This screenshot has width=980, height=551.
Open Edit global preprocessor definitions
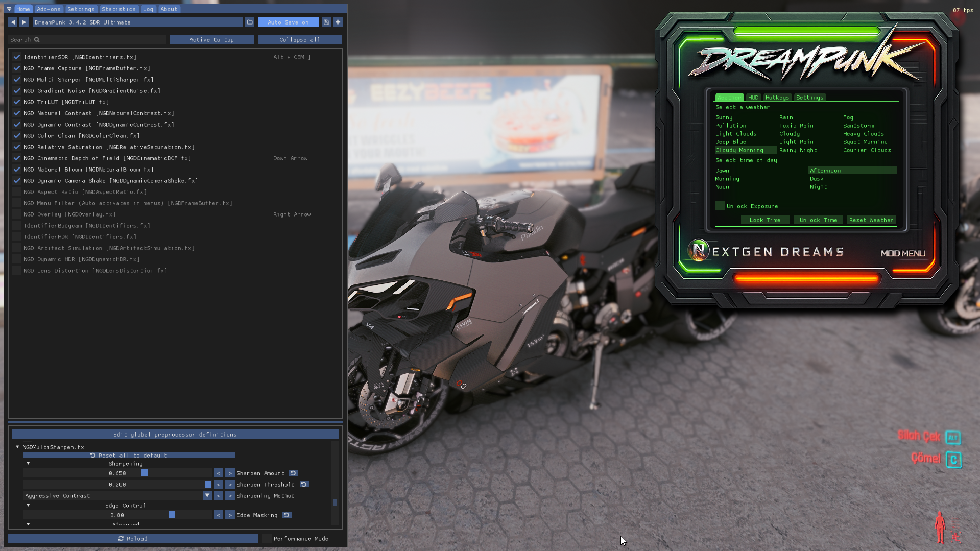[x=175, y=435]
